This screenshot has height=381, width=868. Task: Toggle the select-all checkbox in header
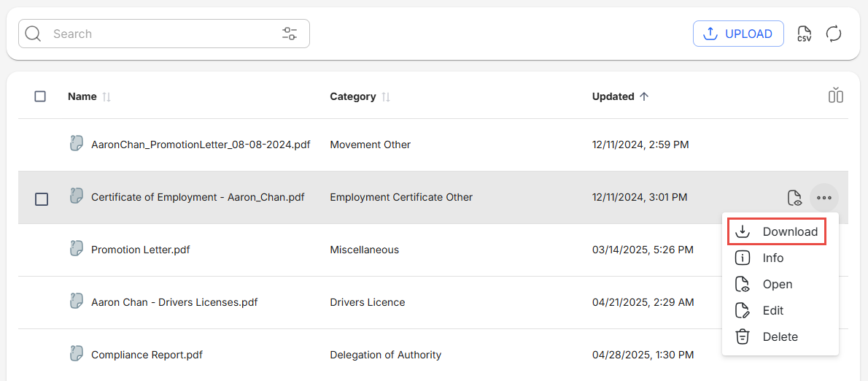[x=40, y=96]
